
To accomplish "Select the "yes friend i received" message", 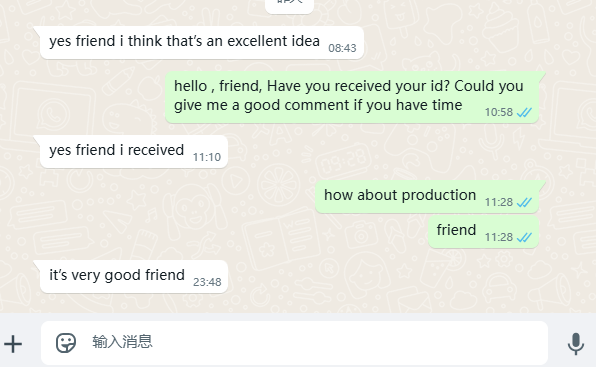I will [x=134, y=151].
